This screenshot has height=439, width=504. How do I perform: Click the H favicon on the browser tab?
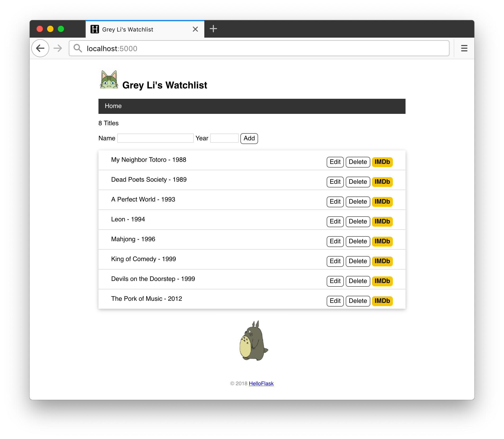94,29
